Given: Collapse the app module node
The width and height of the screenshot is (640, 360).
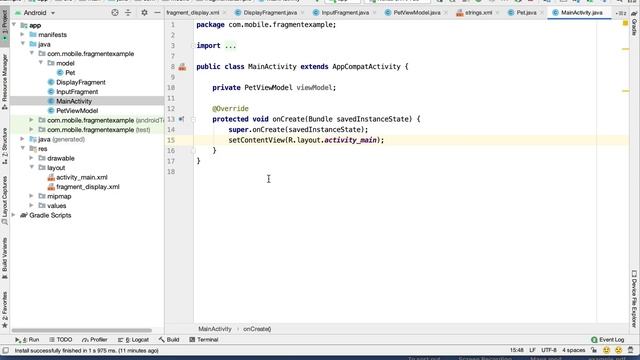Looking at the screenshot, I should (14, 25).
